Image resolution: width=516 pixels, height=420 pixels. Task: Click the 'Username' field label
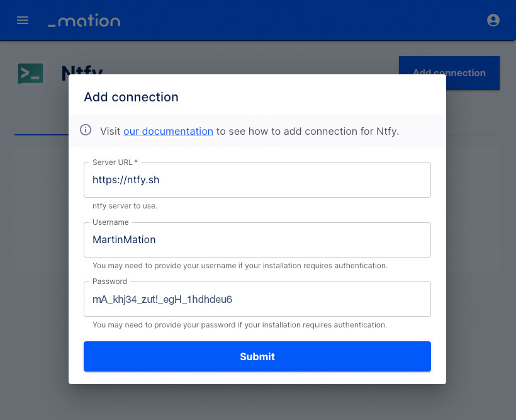pyautogui.click(x=111, y=222)
